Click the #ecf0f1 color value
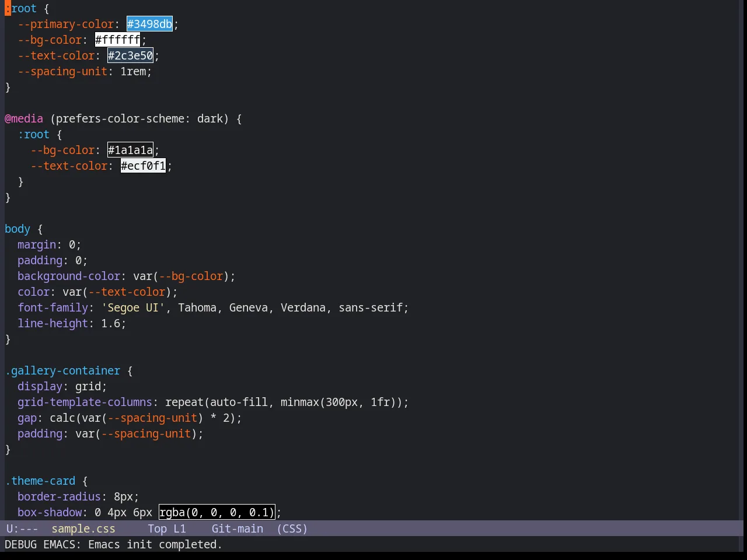This screenshot has height=560, width=747. pos(143,166)
